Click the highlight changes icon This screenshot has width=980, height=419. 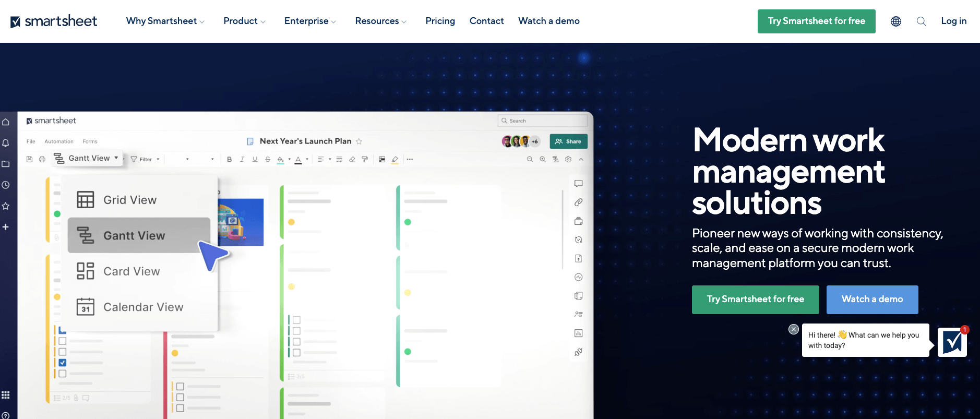(x=395, y=160)
